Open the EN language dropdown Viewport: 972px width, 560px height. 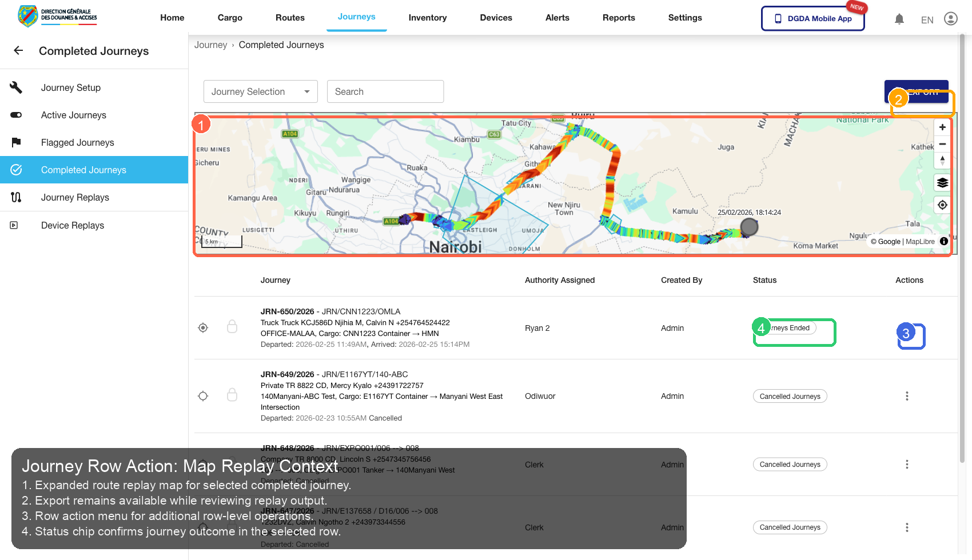927,19
